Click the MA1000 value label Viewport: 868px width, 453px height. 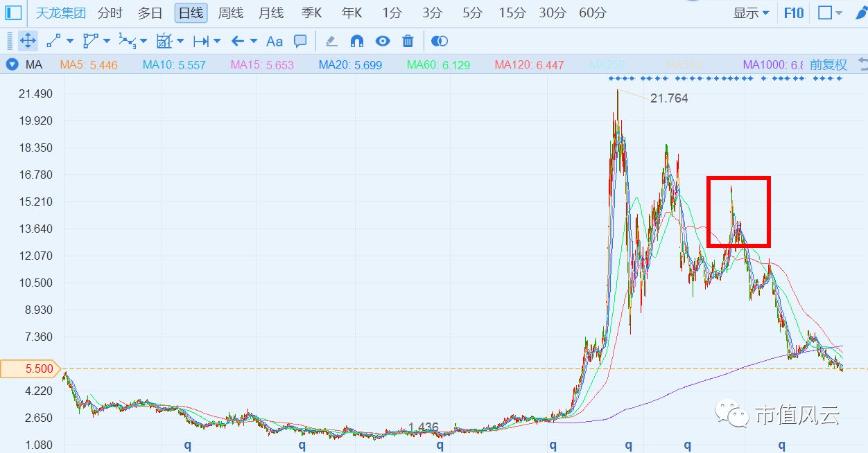click(x=773, y=64)
